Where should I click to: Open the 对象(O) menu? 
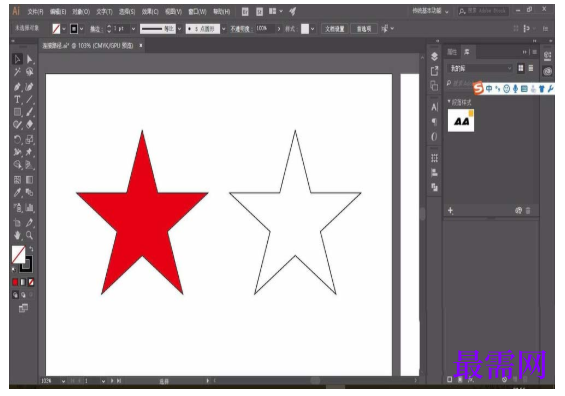81,12
